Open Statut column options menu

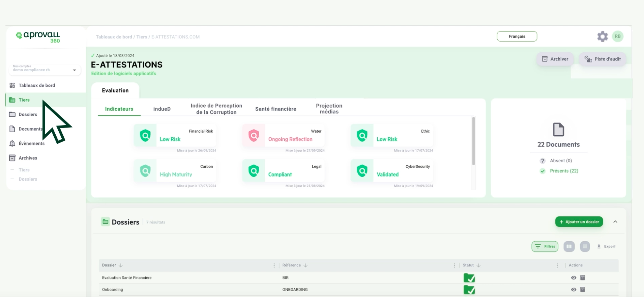(557, 266)
